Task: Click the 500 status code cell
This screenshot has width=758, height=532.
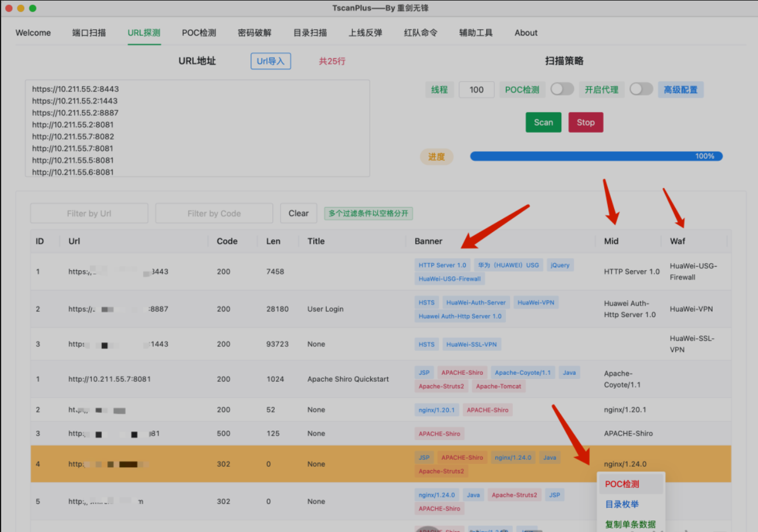Action: (224, 434)
